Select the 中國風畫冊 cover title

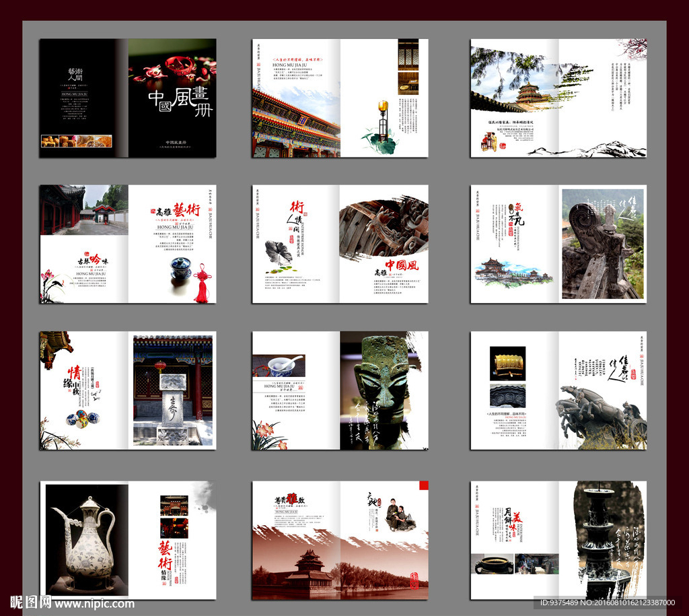coord(180,101)
